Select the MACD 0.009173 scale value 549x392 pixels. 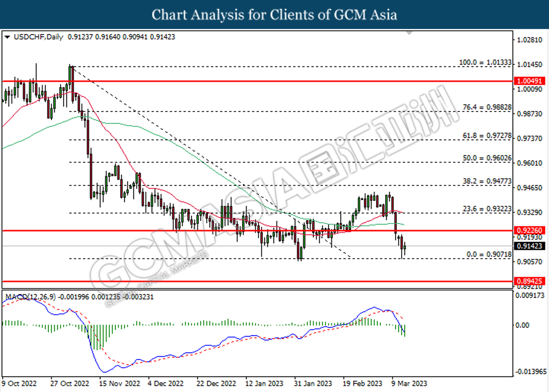click(530, 295)
